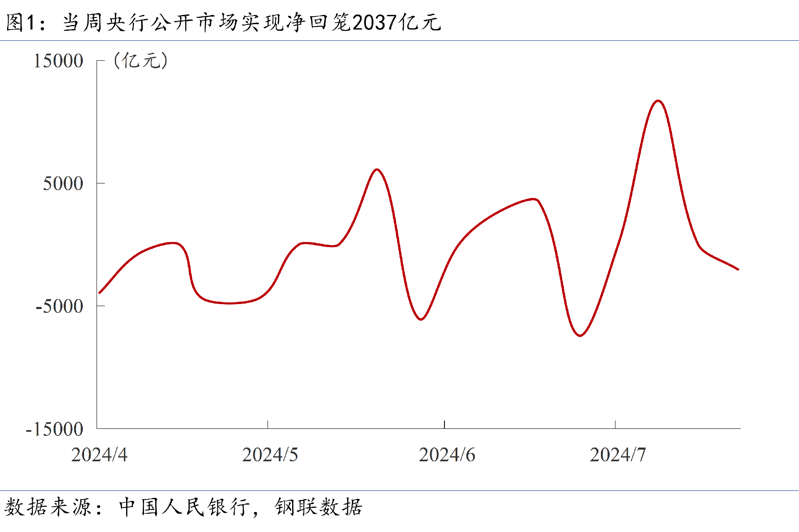The image size is (799, 532).
Task: Click the 图1 figure number label
Action: click(20, 22)
